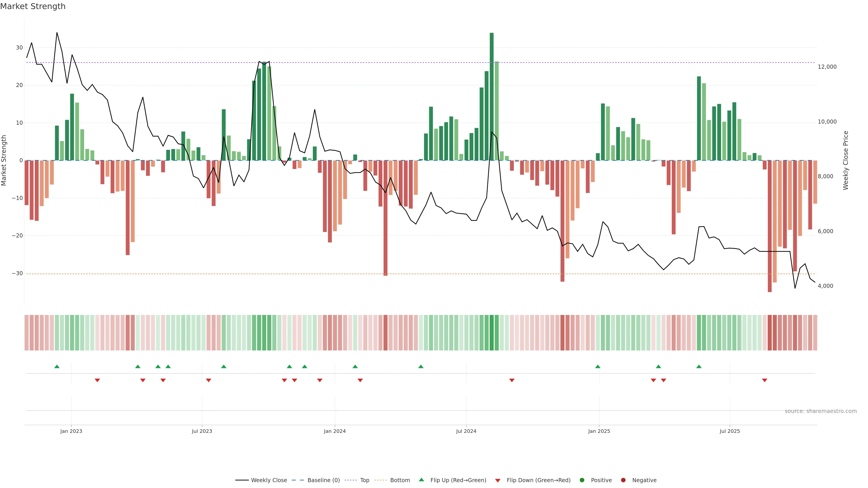Image resolution: width=868 pixels, height=488 pixels.
Task: Click the first red flip-down triangle marker
Action: coord(97,380)
